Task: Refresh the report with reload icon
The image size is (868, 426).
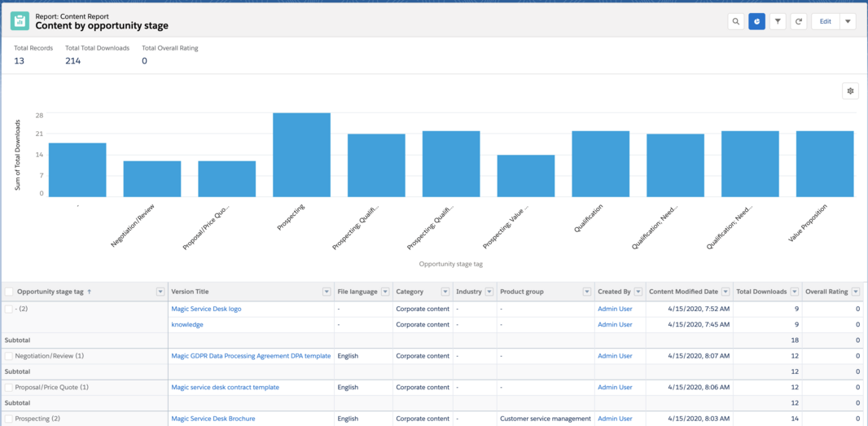Action: coord(799,21)
